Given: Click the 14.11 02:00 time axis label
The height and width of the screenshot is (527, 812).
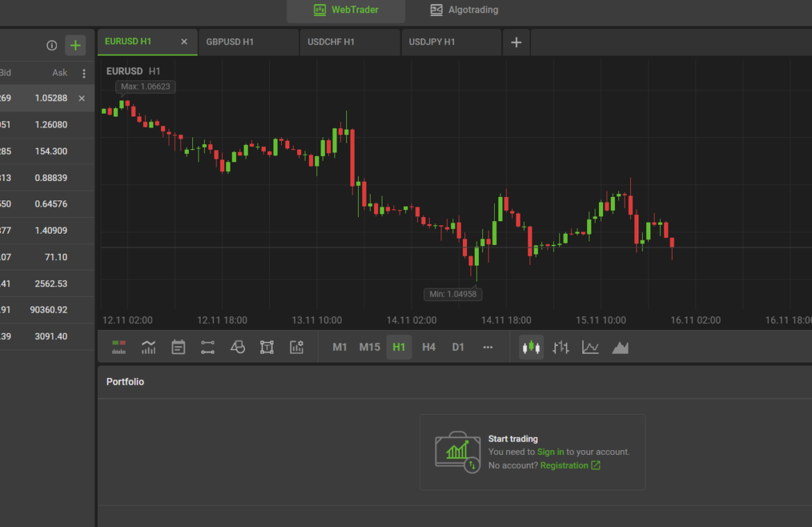Looking at the screenshot, I should (x=411, y=320).
